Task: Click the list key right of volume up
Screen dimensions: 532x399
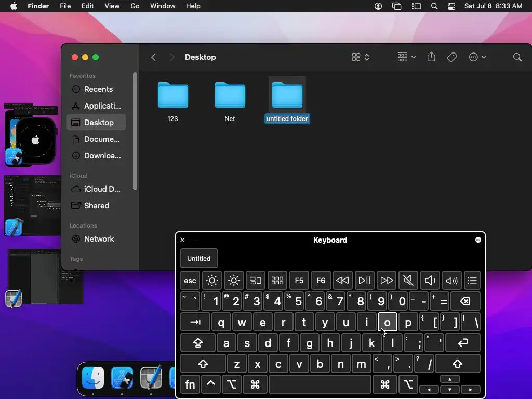Action: pyautogui.click(x=472, y=281)
